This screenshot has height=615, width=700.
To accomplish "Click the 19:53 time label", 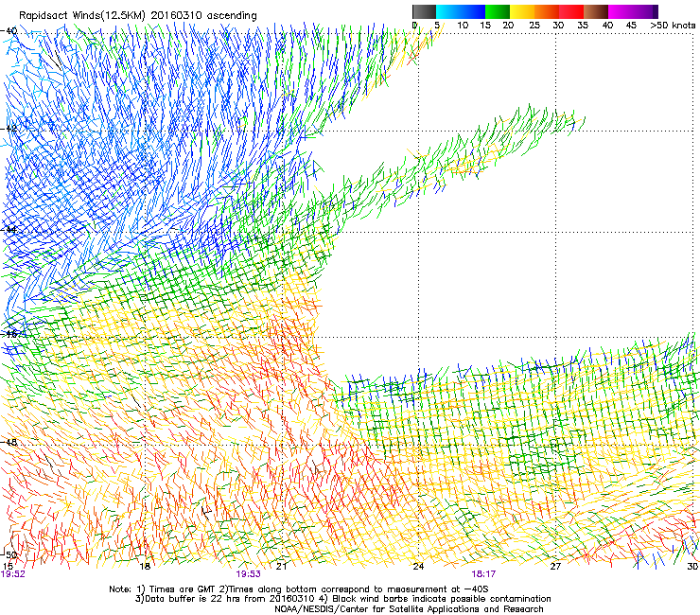I will 248,574.
